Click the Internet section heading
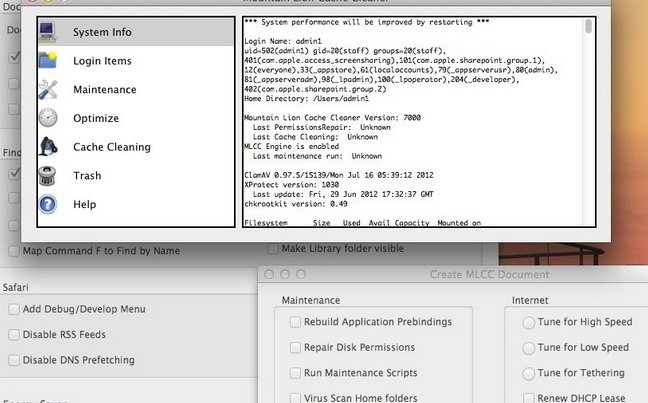This screenshot has width=648, height=403. 530,300
